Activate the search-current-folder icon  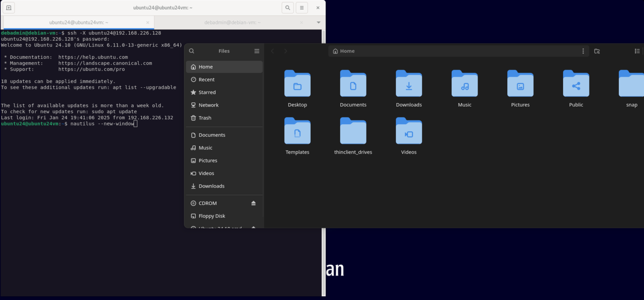click(x=597, y=51)
